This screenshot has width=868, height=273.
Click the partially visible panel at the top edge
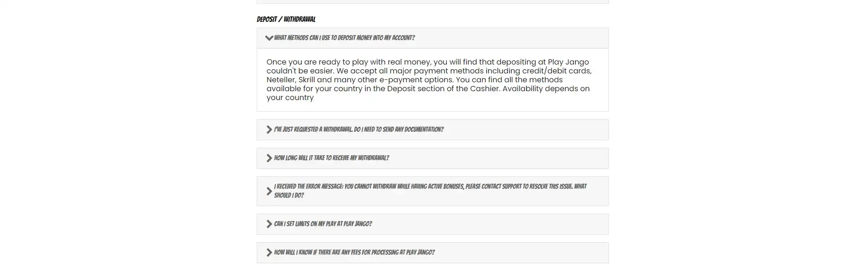click(433, 1)
